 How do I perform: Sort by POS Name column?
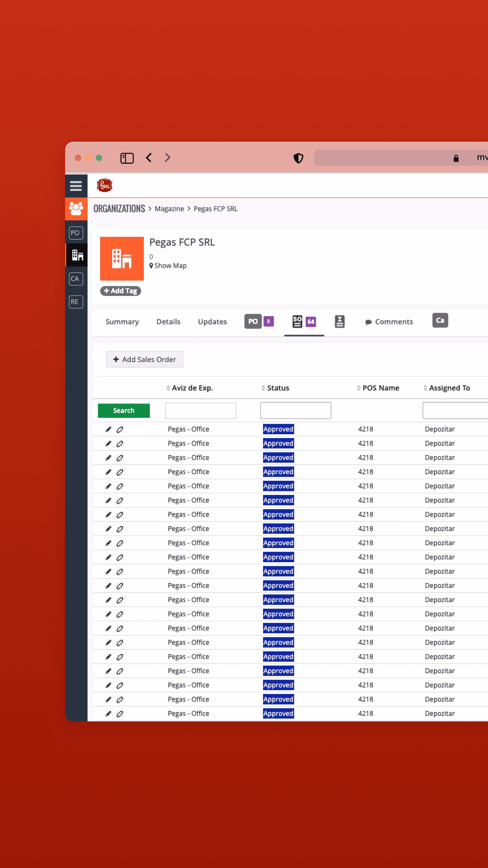[378, 388]
